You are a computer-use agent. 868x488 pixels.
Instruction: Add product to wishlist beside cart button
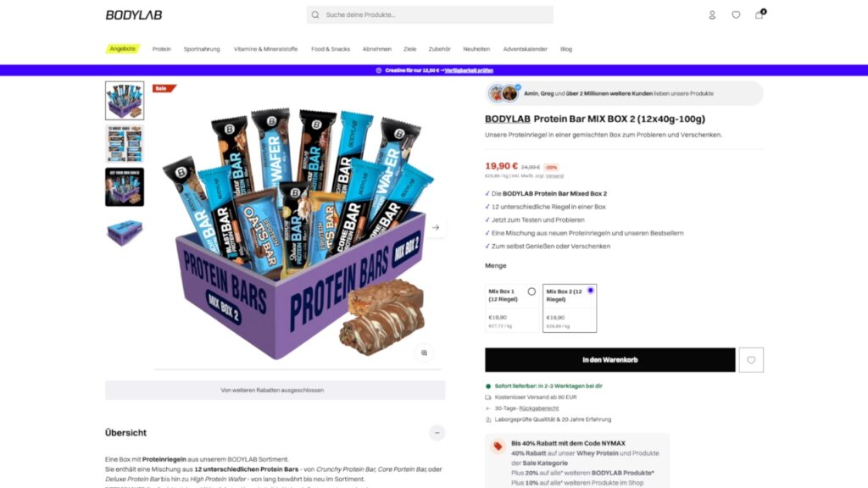pyautogui.click(x=751, y=359)
